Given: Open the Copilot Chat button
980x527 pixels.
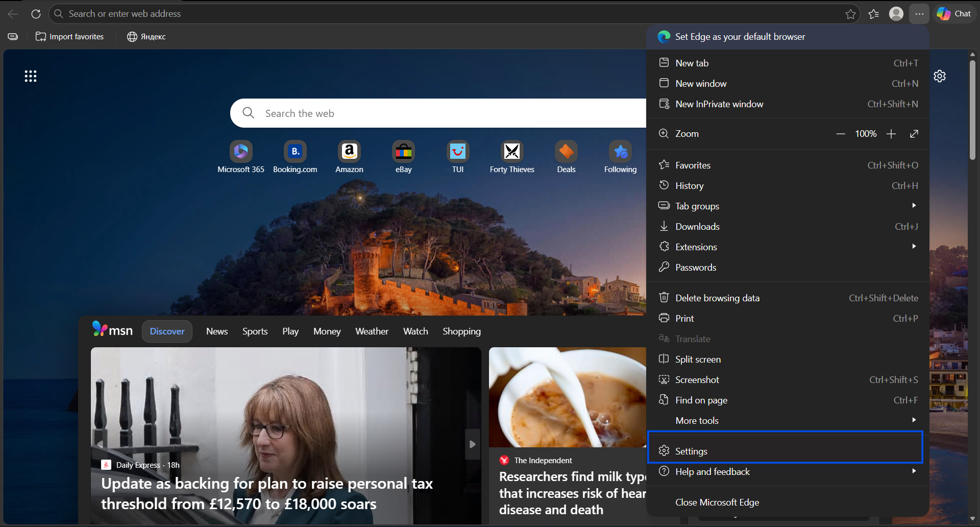Looking at the screenshot, I should click(x=954, y=14).
